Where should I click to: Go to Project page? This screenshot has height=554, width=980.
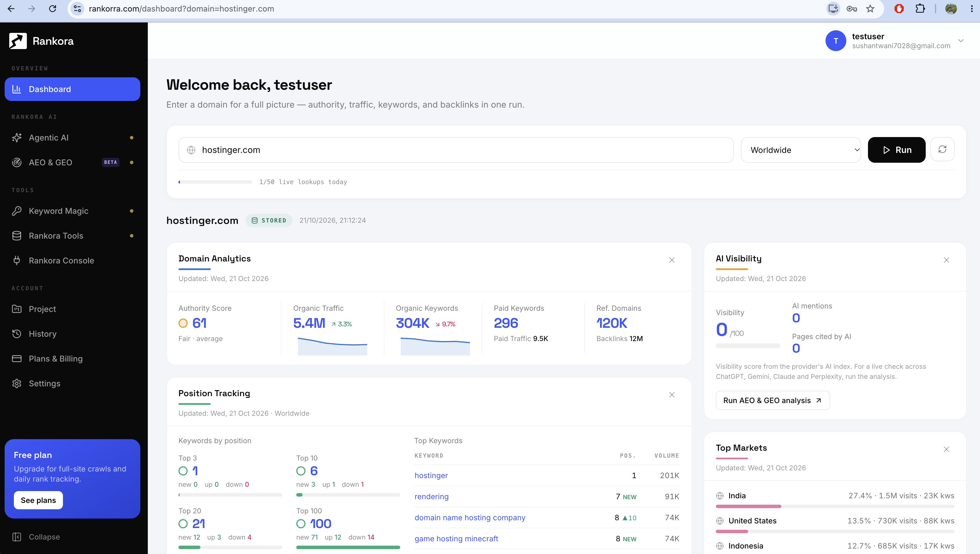point(72,309)
